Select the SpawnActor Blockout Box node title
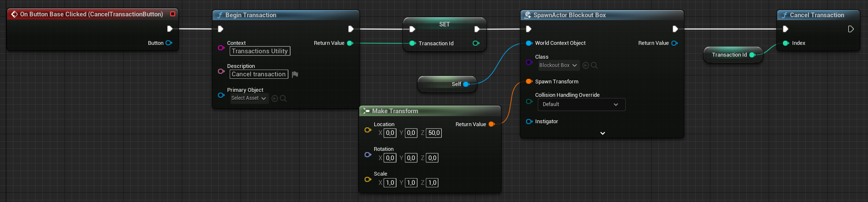868x202 pixels. point(569,15)
